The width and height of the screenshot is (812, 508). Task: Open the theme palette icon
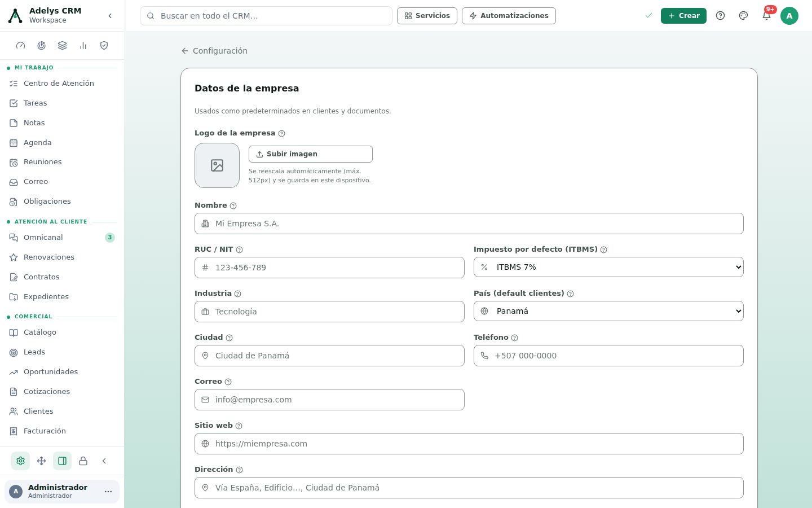(x=743, y=16)
